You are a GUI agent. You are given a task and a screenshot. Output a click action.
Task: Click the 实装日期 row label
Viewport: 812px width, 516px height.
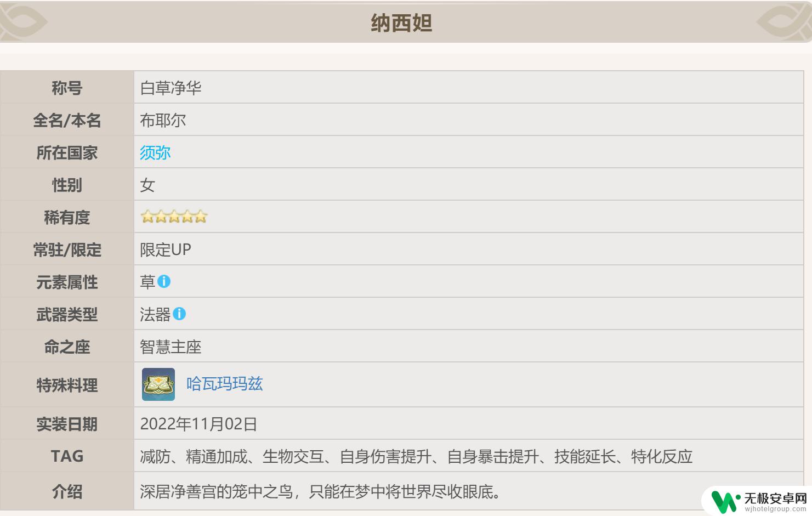(67, 424)
